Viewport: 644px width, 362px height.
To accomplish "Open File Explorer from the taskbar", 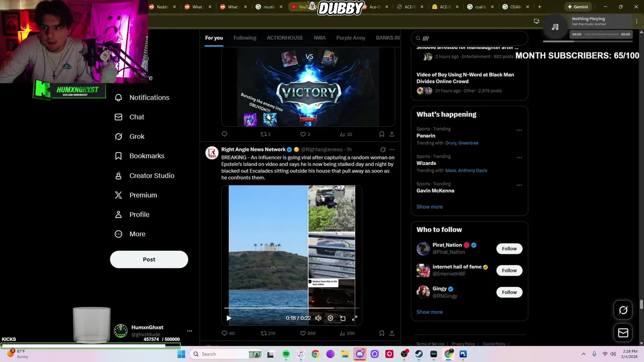I will pos(345,354).
